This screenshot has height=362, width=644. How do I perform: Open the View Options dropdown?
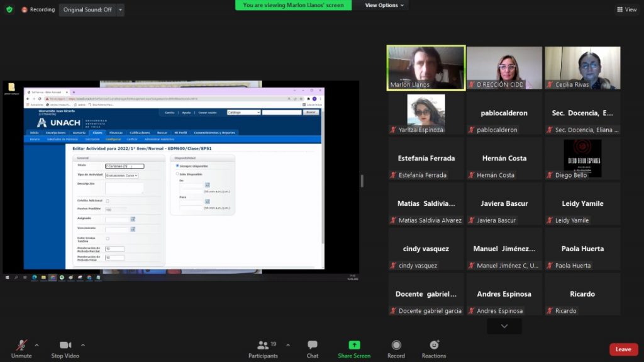(x=386, y=5)
